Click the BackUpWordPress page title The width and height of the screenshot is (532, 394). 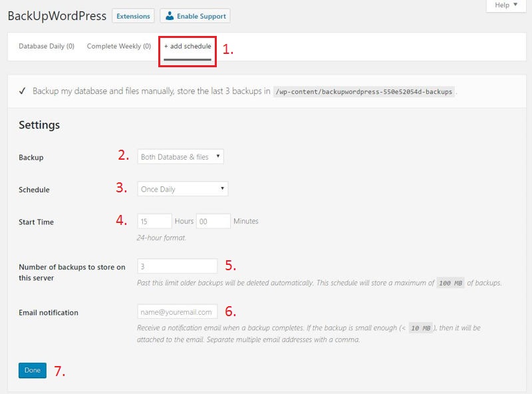tap(57, 15)
